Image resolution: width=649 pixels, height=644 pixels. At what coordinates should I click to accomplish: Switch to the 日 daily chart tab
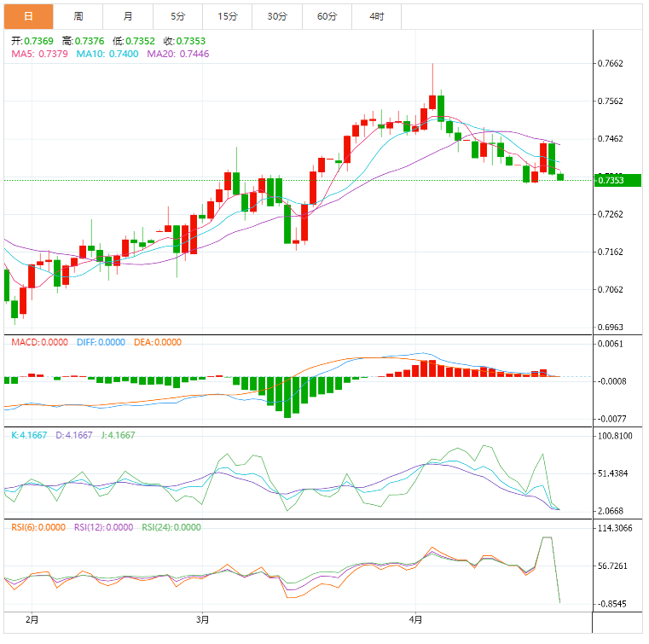28,16
